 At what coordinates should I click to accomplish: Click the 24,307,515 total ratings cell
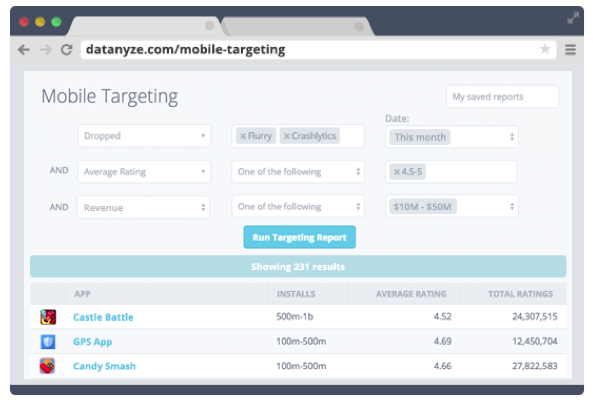click(x=535, y=317)
